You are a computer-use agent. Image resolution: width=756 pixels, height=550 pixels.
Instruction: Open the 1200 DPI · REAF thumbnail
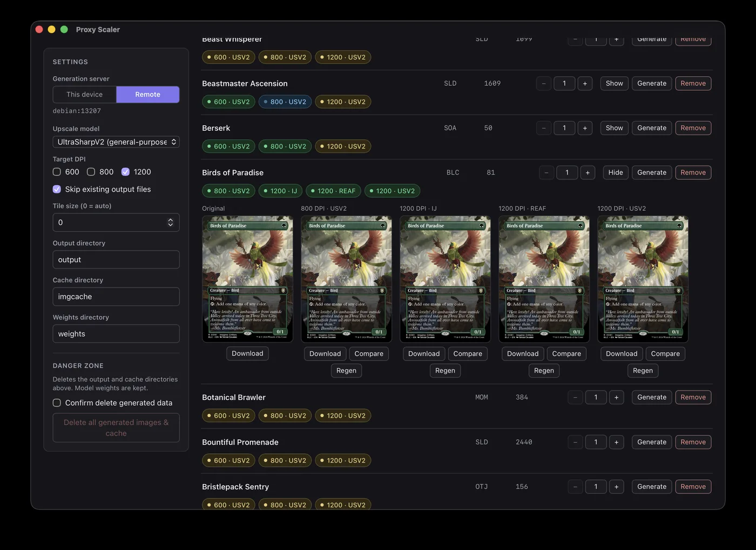click(x=544, y=279)
